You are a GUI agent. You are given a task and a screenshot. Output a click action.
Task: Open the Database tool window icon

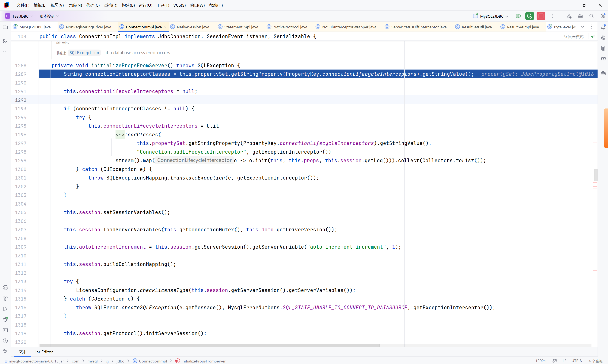pos(603,48)
